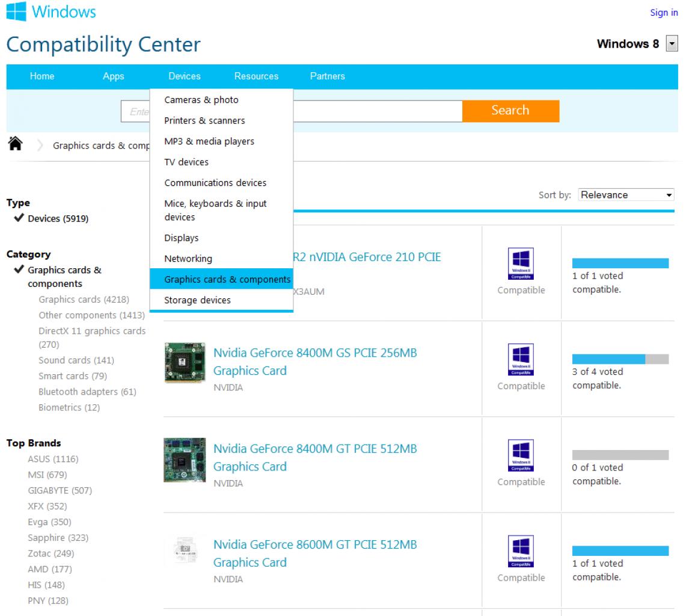Click the orange Search button
The height and width of the screenshot is (616, 686).
pos(510,111)
